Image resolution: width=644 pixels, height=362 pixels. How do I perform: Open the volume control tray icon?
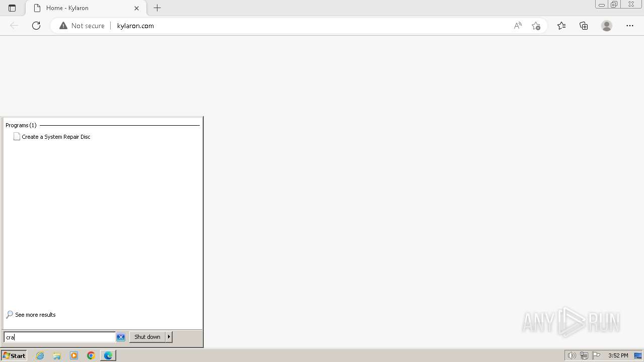tap(572, 355)
